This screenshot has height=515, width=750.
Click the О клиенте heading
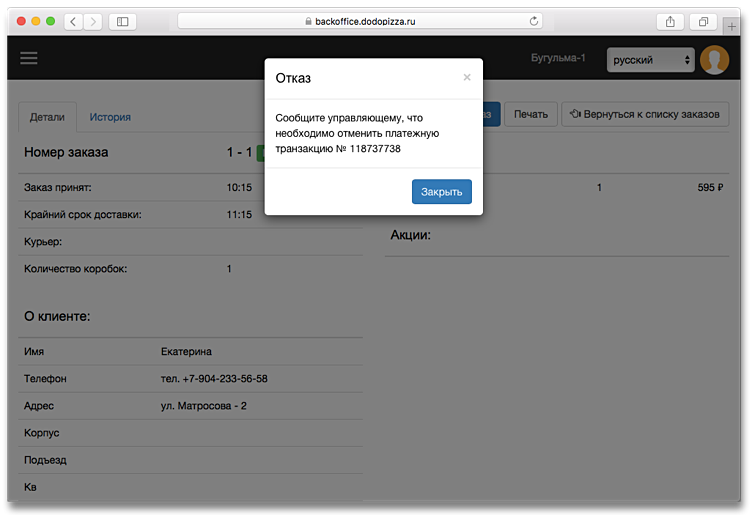[57, 316]
